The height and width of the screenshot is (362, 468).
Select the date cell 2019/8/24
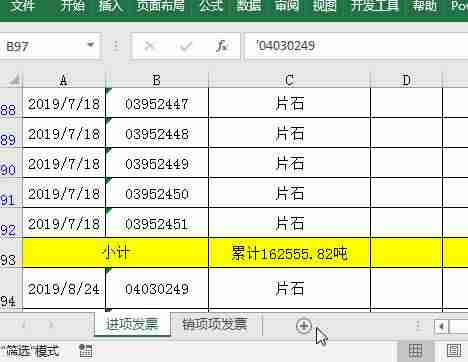64,289
